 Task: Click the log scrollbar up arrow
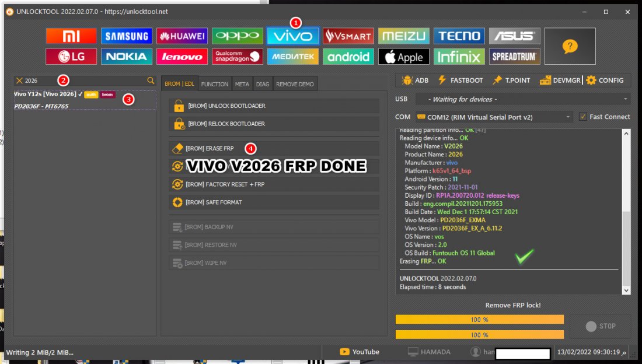[x=626, y=134]
